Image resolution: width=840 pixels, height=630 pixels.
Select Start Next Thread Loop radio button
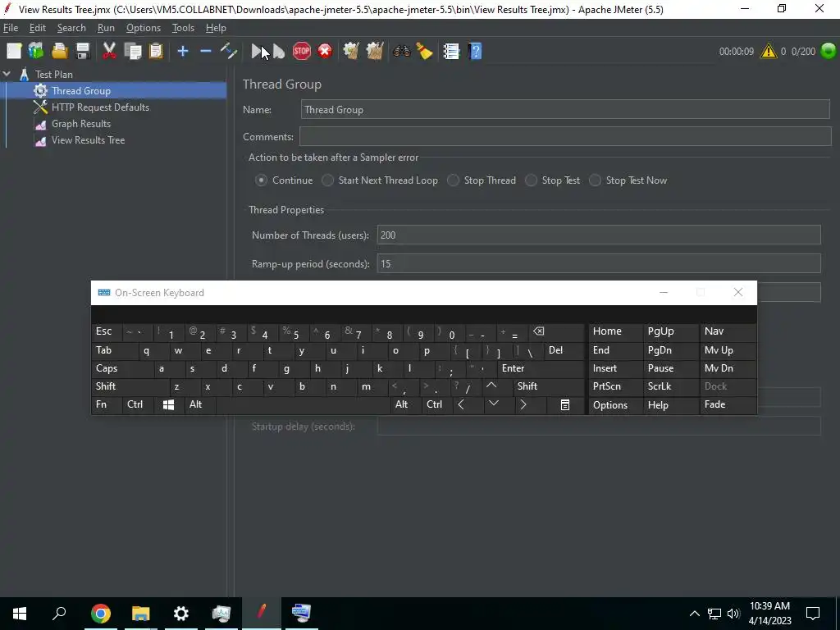point(327,180)
